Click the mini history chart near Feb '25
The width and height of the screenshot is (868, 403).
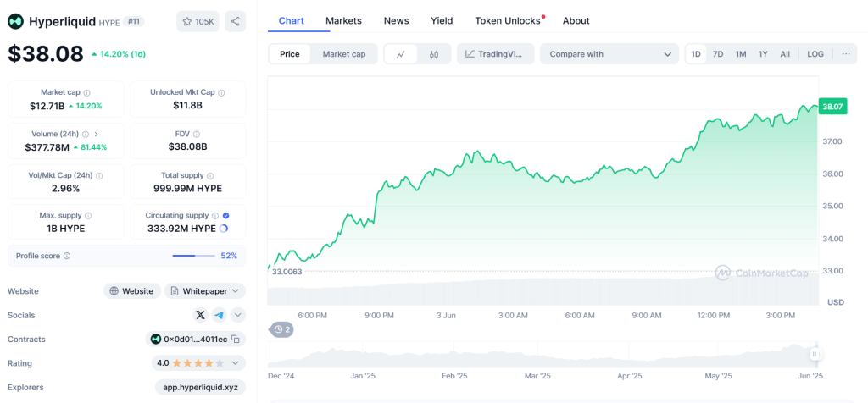[x=455, y=356]
